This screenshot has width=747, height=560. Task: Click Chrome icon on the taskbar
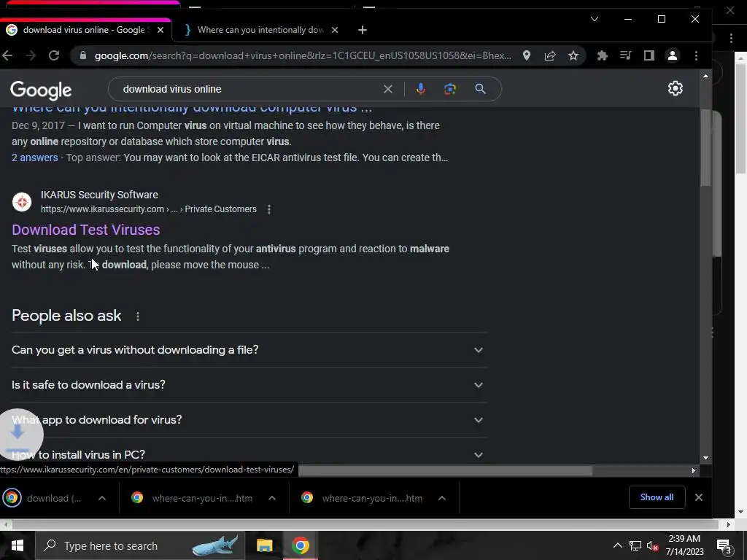click(x=300, y=545)
